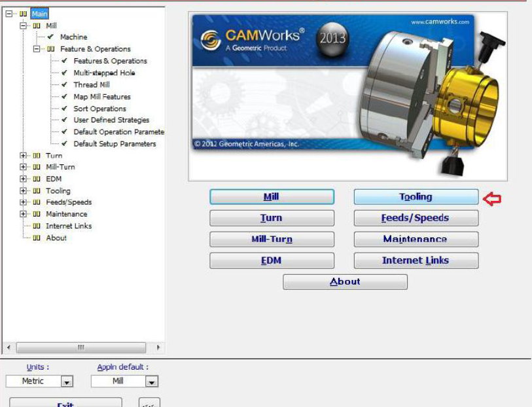Viewport: 532px width, 407px height.
Task: Click the Machine checkmark icon in tree
Action: pos(51,37)
